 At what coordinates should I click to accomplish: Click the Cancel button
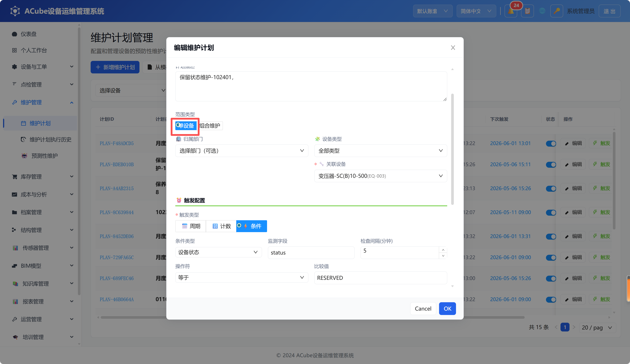(423, 309)
